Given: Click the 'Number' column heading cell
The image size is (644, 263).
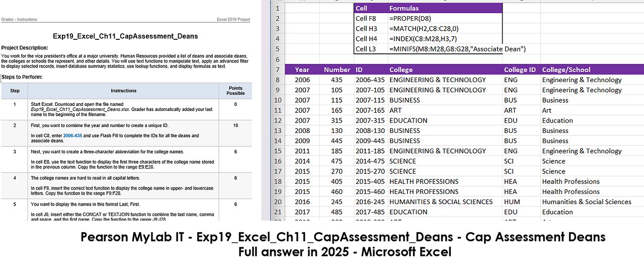Looking at the screenshot, I should tap(337, 70).
